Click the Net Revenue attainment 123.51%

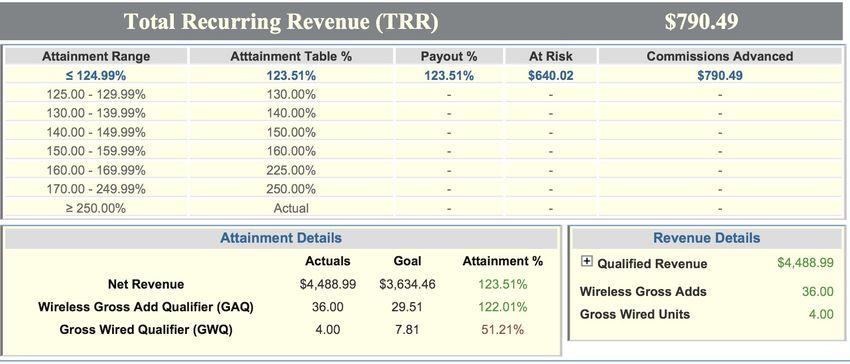point(503,284)
